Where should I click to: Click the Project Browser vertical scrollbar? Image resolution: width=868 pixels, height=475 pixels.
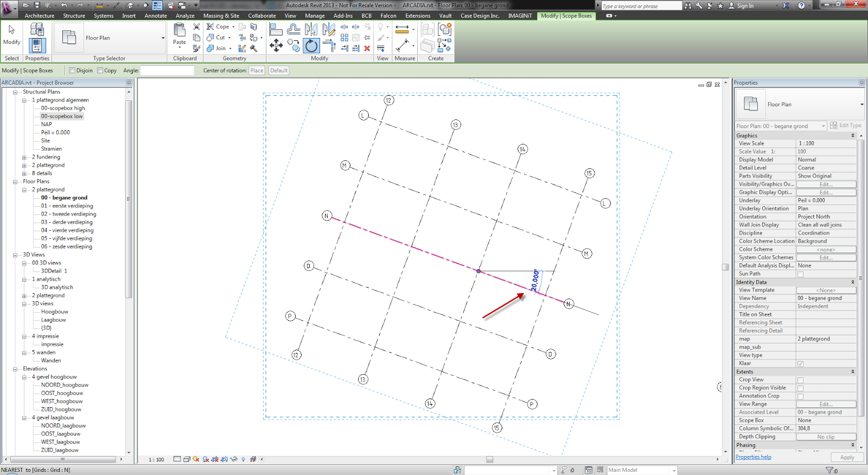(129, 198)
